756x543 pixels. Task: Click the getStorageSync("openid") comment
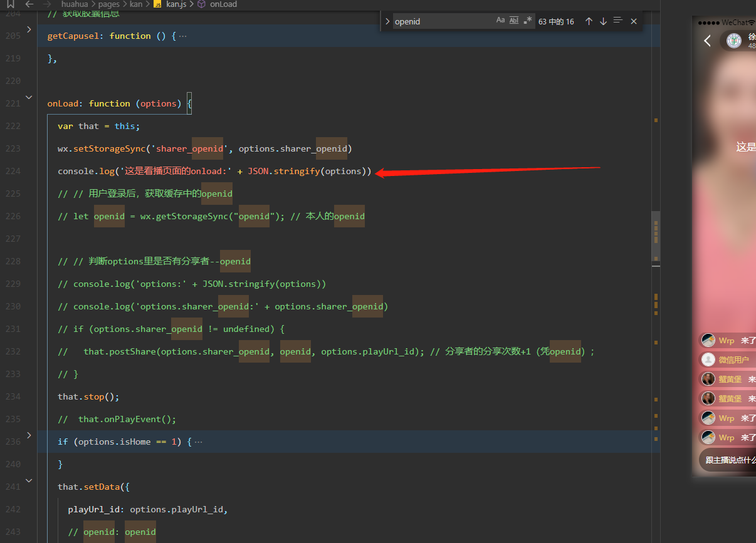[211, 216]
